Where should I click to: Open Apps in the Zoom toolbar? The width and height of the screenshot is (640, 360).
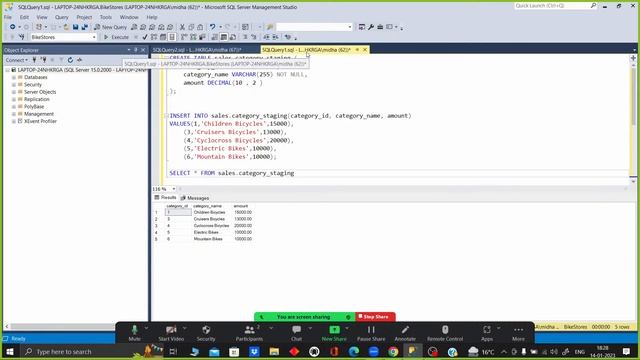coord(487,333)
